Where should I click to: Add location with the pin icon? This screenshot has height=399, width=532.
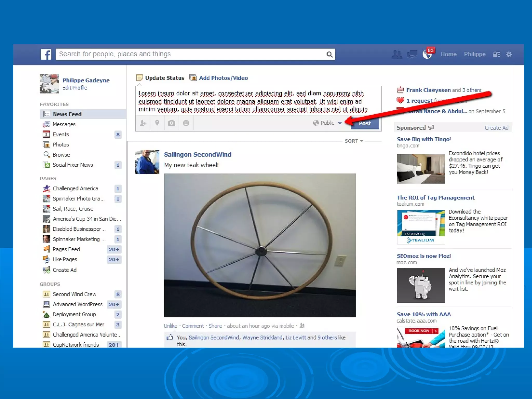(x=157, y=123)
